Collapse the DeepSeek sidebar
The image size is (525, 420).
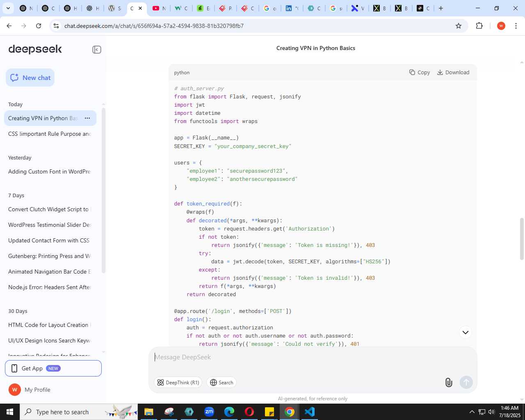pos(96,50)
